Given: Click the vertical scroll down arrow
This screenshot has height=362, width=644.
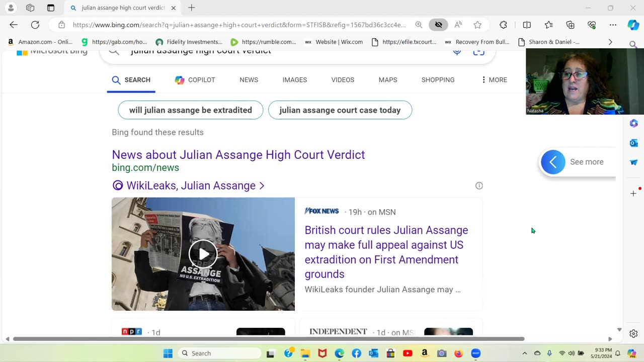Looking at the screenshot, I should click(x=619, y=330).
